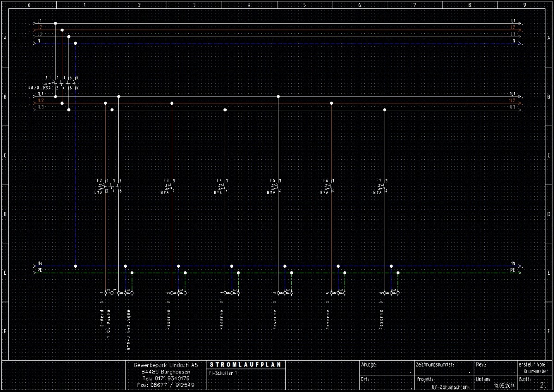Click the 84489 Burghausen address line

[166, 371]
